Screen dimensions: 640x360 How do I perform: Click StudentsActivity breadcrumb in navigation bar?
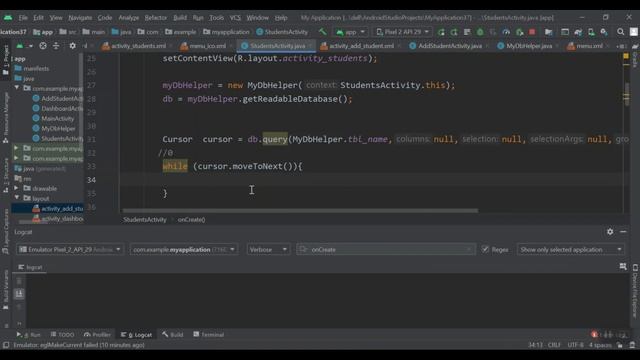282,32
